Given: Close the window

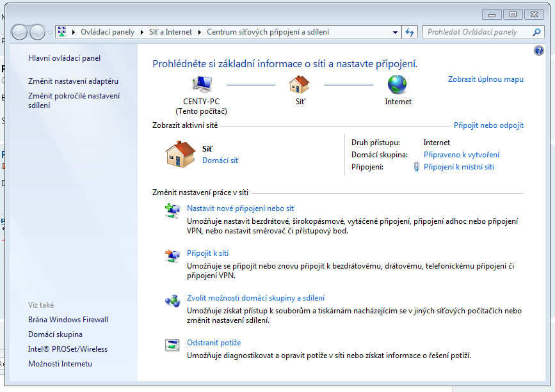Looking at the screenshot, I should (x=534, y=15).
